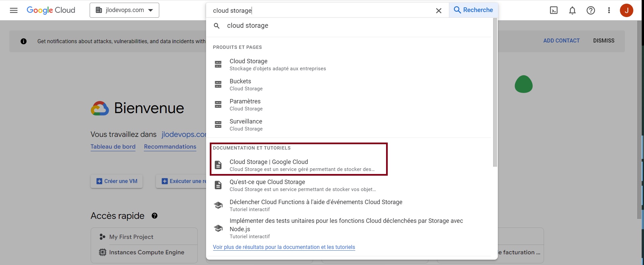Open Cloud Storage product result
This screenshot has height=265, width=644.
(349, 65)
